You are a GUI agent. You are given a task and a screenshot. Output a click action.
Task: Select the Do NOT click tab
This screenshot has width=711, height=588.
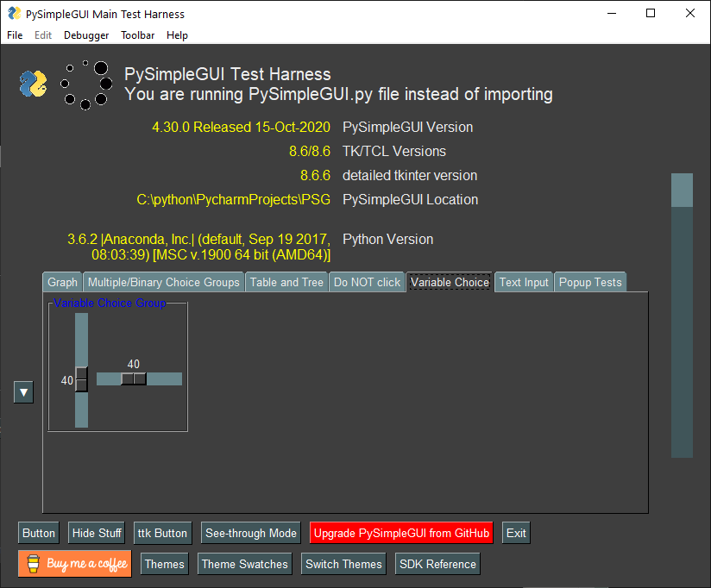(x=368, y=282)
